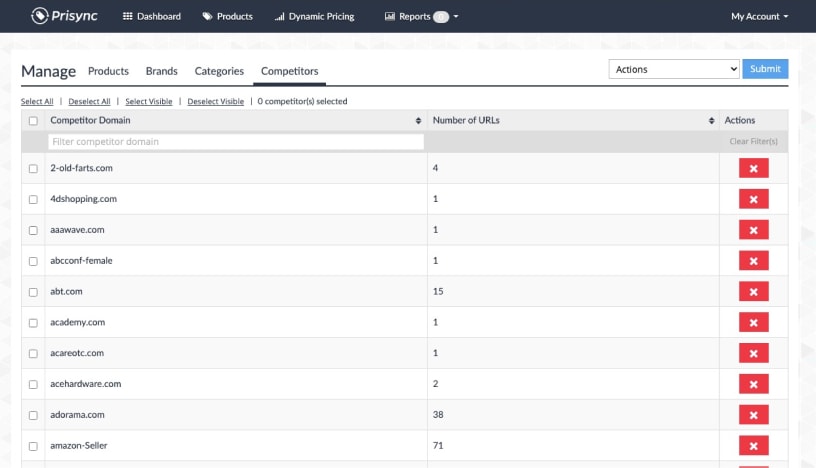Check the acareotc.com checkbox

(x=33, y=353)
